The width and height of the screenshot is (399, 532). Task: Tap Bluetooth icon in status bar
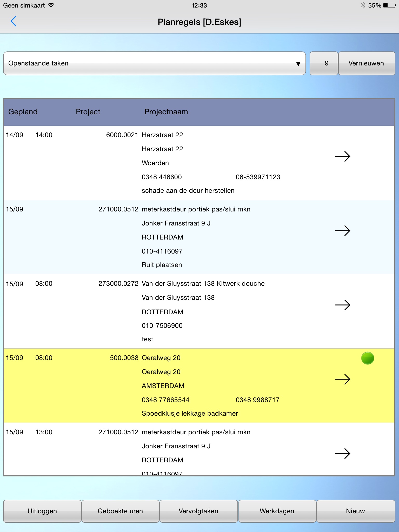(x=363, y=5)
